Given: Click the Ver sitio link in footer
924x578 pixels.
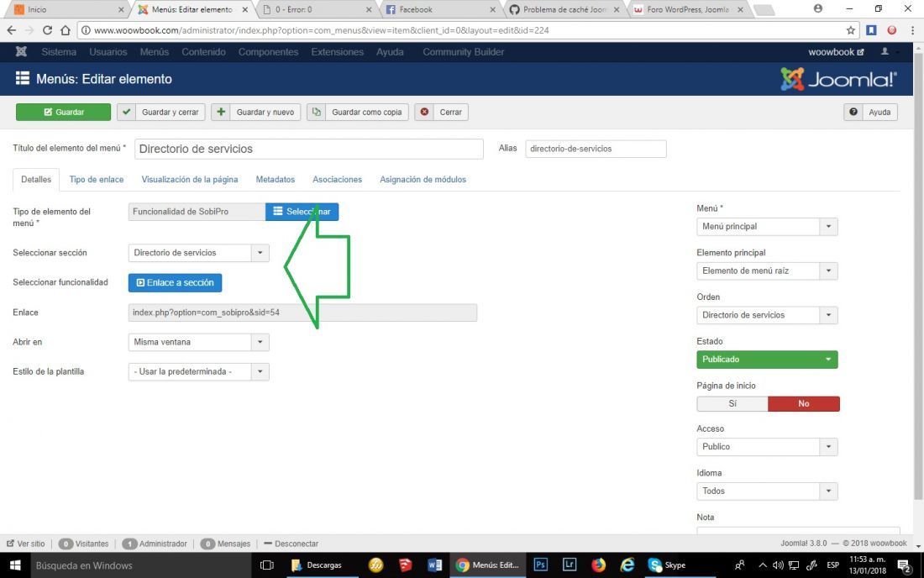Looking at the screenshot, I should 26,544.
